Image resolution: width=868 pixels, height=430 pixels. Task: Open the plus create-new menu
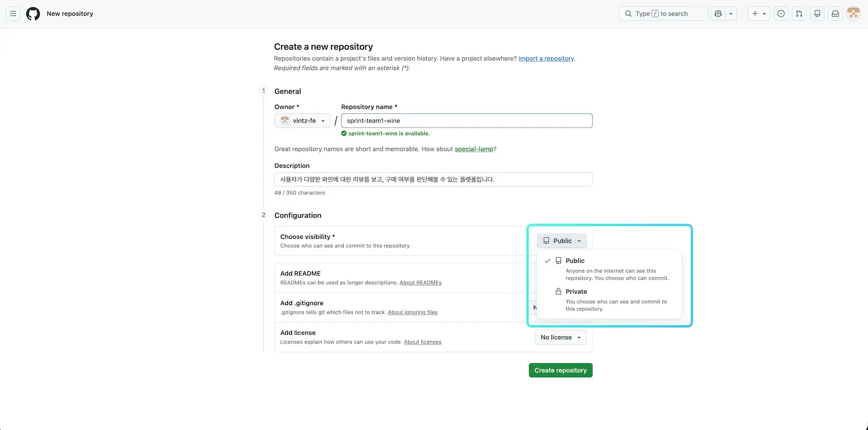click(x=759, y=14)
